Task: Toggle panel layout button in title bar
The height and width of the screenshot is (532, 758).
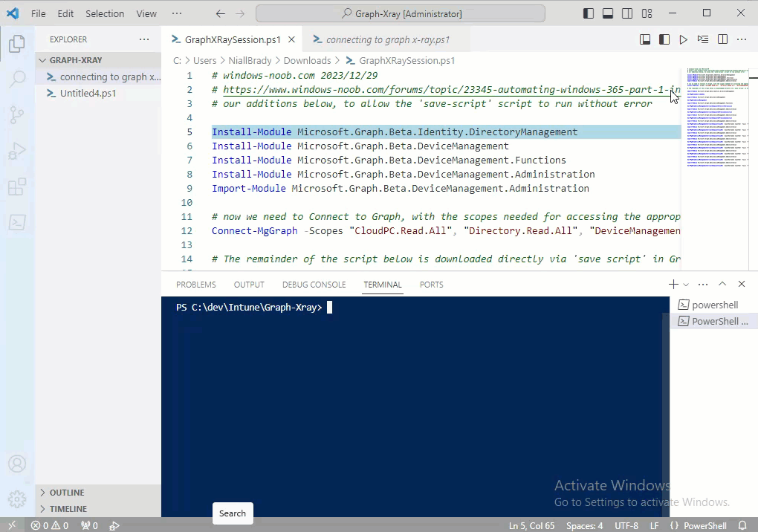Action: tap(608, 13)
